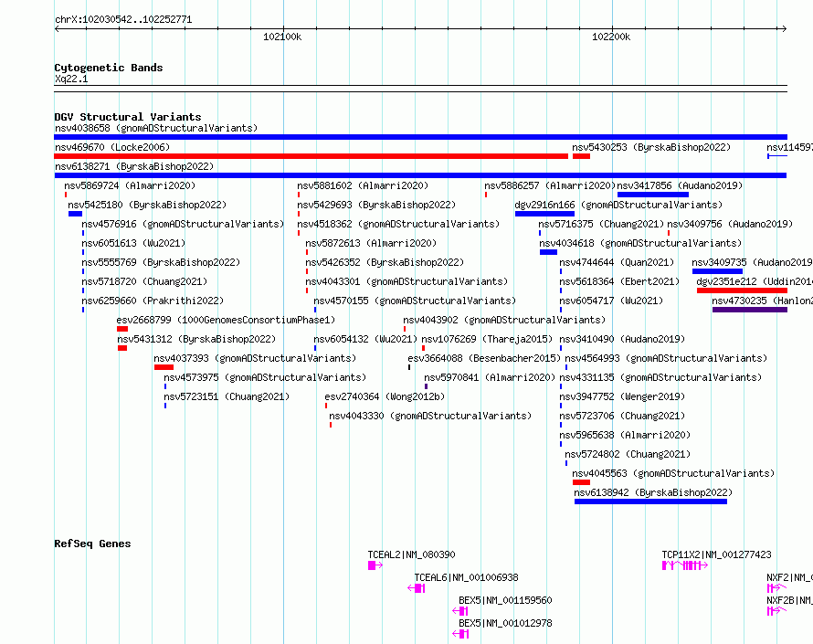Click the nsv5431312 red variant bar
This screenshot has width=813, height=644.
[122, 348]
